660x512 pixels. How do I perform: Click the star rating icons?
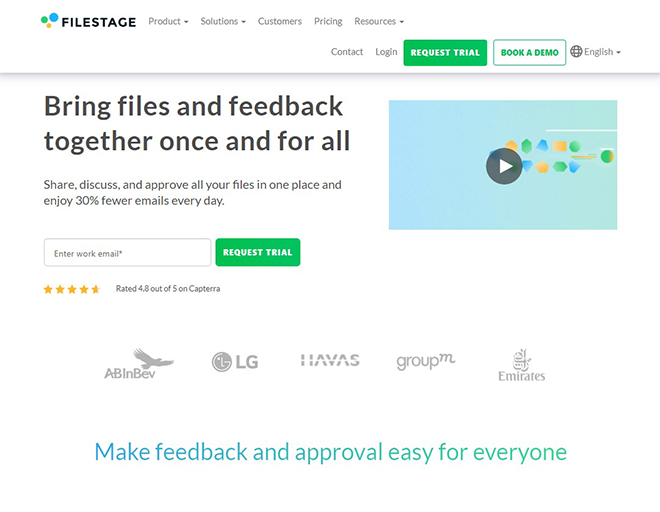pos(72,289)
